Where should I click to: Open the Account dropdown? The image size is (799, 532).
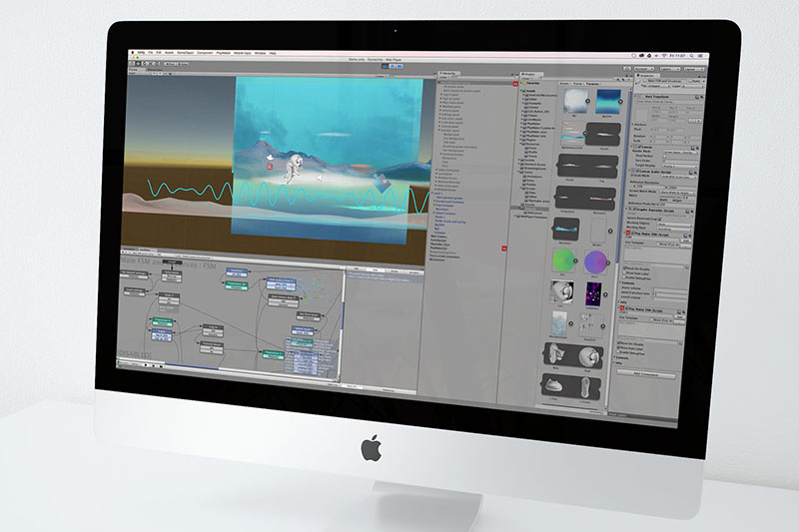[x=644, y=69]
